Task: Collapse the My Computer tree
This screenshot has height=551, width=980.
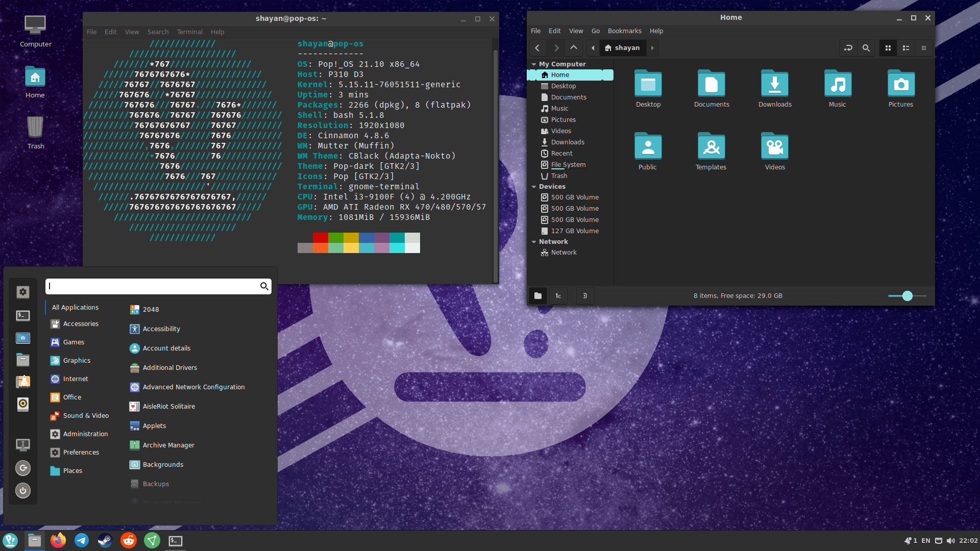Action: coord(534,64)
